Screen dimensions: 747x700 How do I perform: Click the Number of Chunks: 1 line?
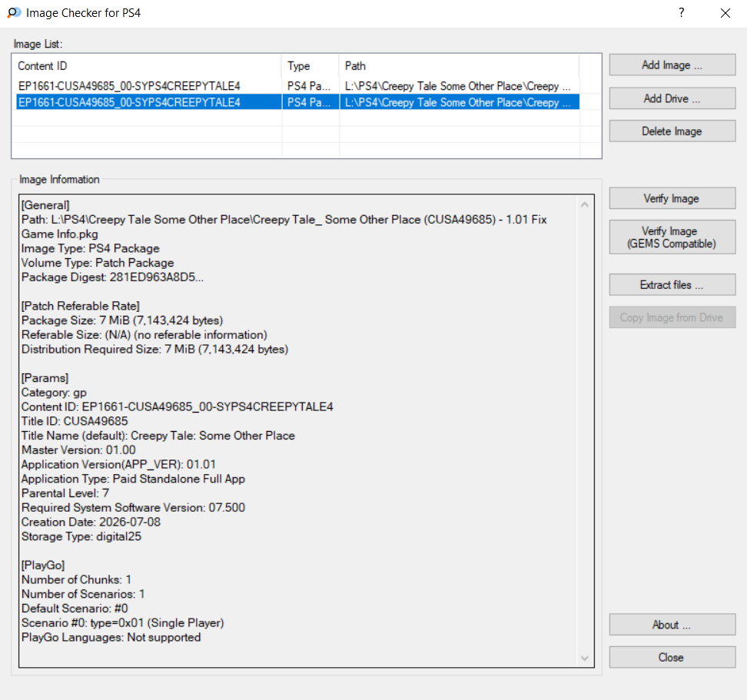tap(76, 579)
